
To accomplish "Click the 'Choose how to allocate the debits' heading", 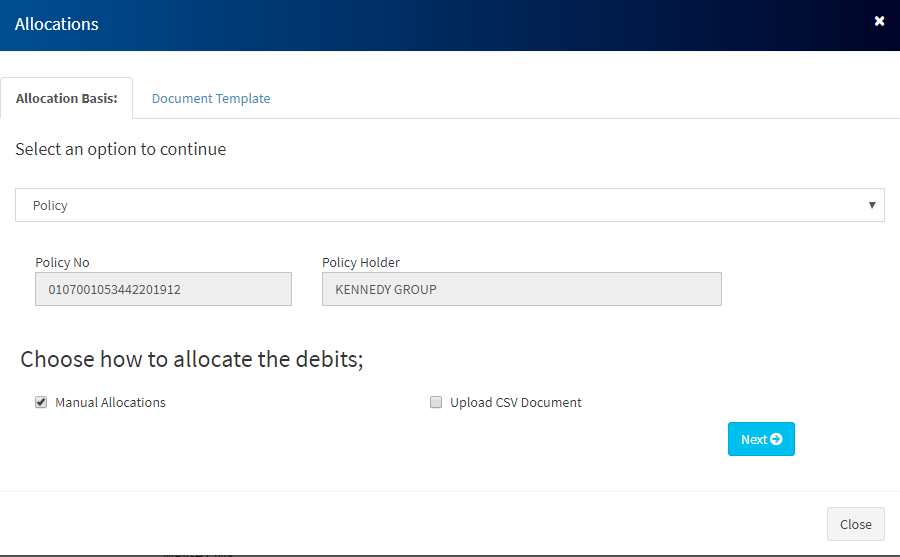I will (x=192, y=359).
